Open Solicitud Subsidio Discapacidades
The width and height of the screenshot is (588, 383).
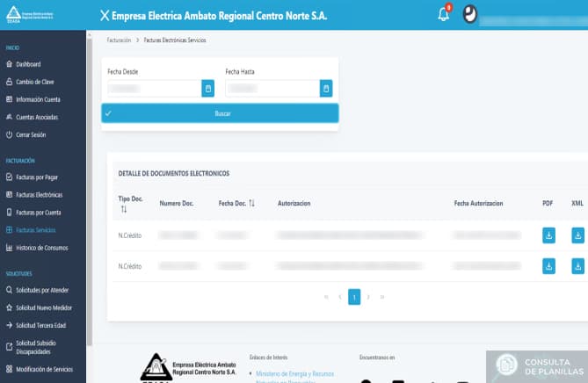coord(31,347)
